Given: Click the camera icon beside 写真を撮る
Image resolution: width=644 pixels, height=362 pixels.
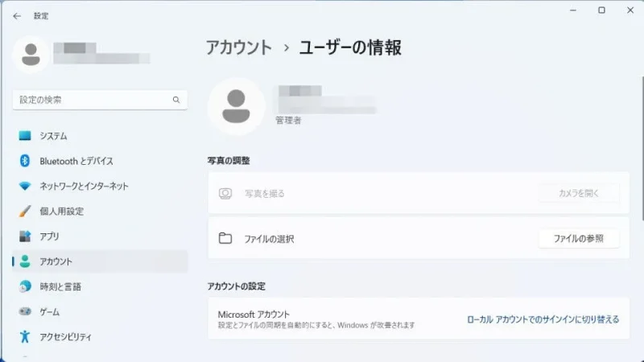Looking at the screenshot, I should coord(225,193).
